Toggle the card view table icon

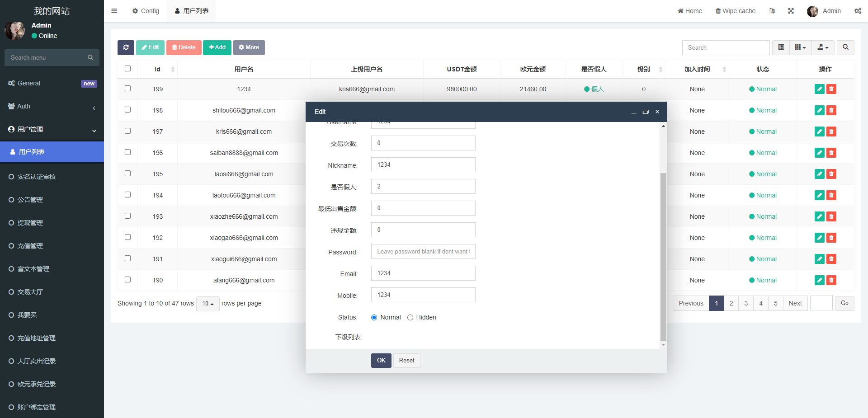[x=781, y=47]
